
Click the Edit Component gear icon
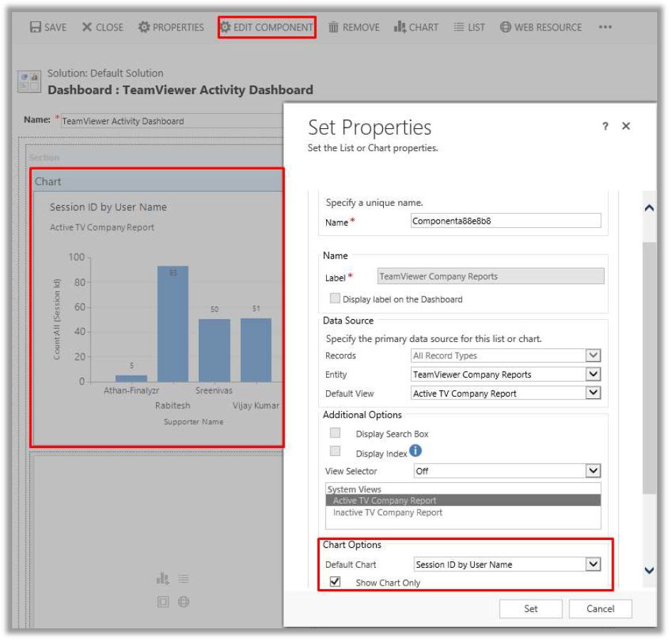[x=225, y=27]
